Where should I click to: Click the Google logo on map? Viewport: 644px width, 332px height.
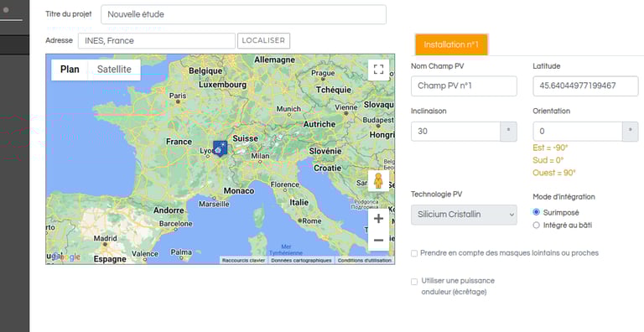65,257
